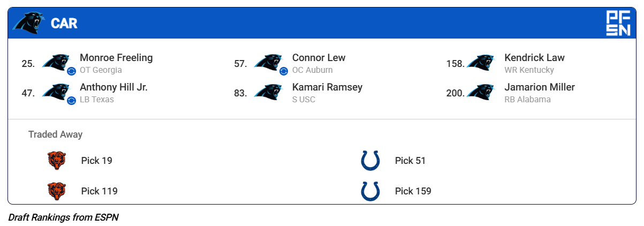Click the Colts logo next to Pick 159
Screen dimensions: 644x226
(x=370, y=191)
